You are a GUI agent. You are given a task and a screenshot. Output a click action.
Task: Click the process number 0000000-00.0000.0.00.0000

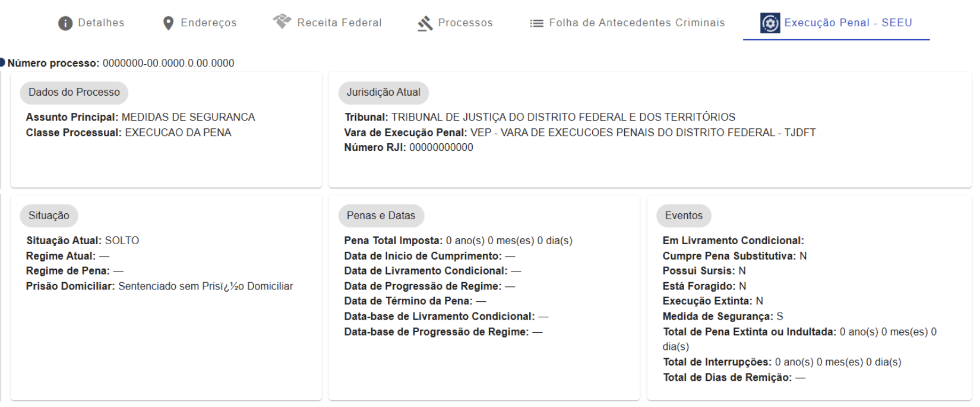point(168,63)
